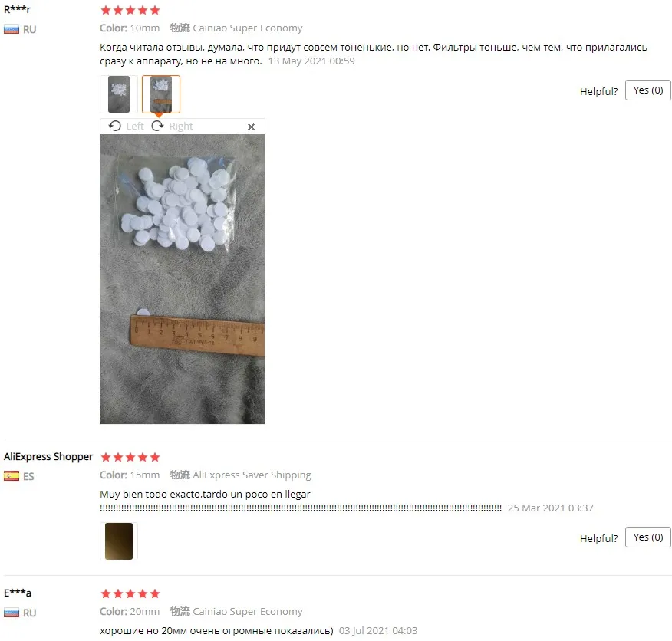This screenshot has width=672, height=641.
Task: Click reviewer name R***r
Action: [x=17, y=9]
